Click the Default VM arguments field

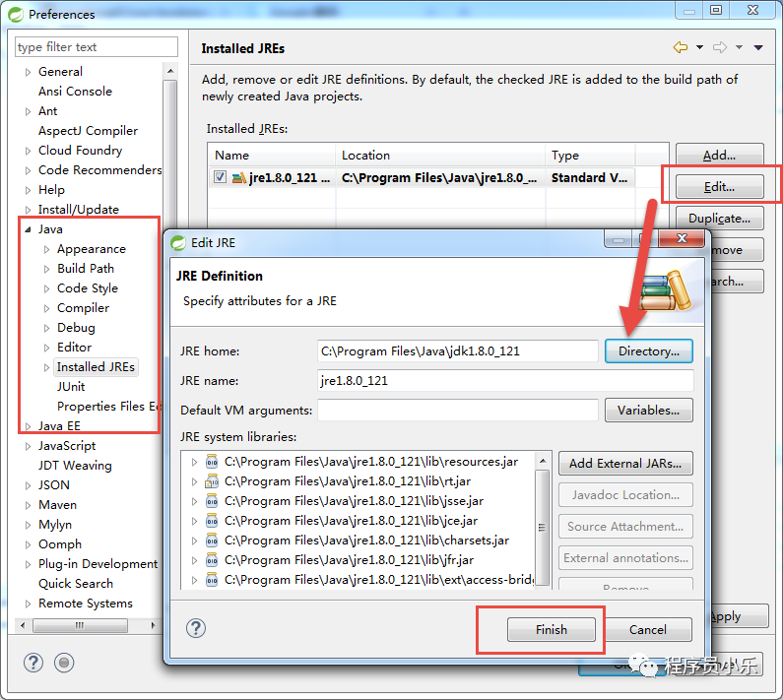[457, 410]
